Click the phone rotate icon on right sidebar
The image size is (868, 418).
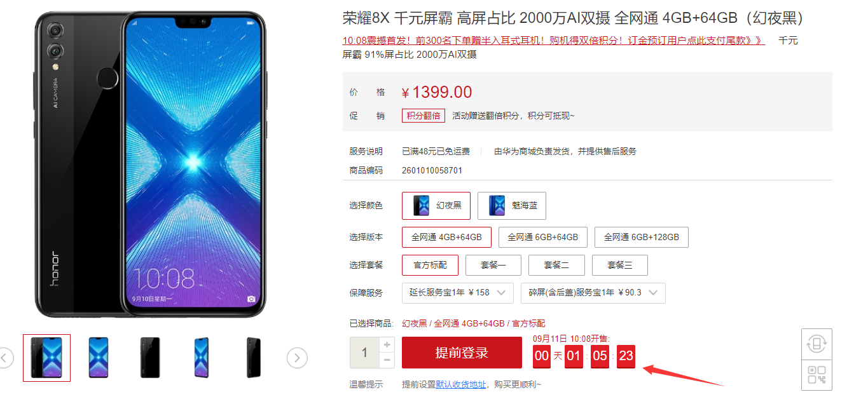[817, 344]
